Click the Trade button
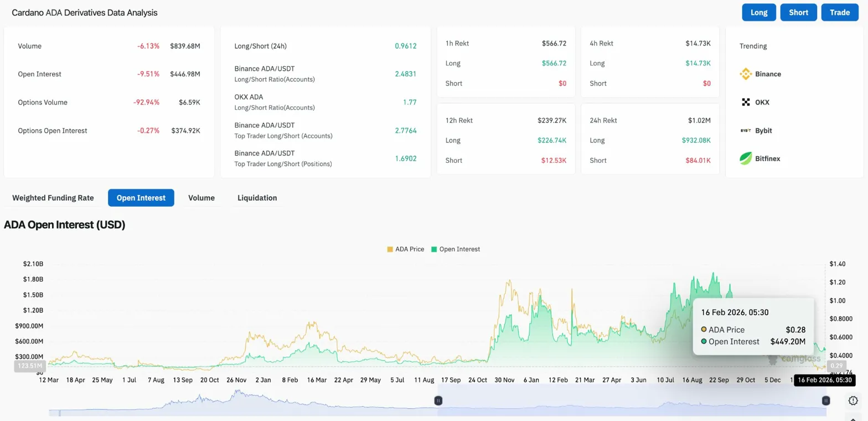868x421 pixels. pyautogui.click(x=839, y=12)
